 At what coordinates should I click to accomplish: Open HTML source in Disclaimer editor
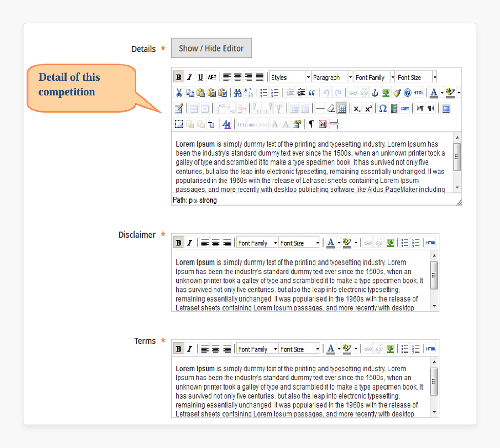click(431, 243)
